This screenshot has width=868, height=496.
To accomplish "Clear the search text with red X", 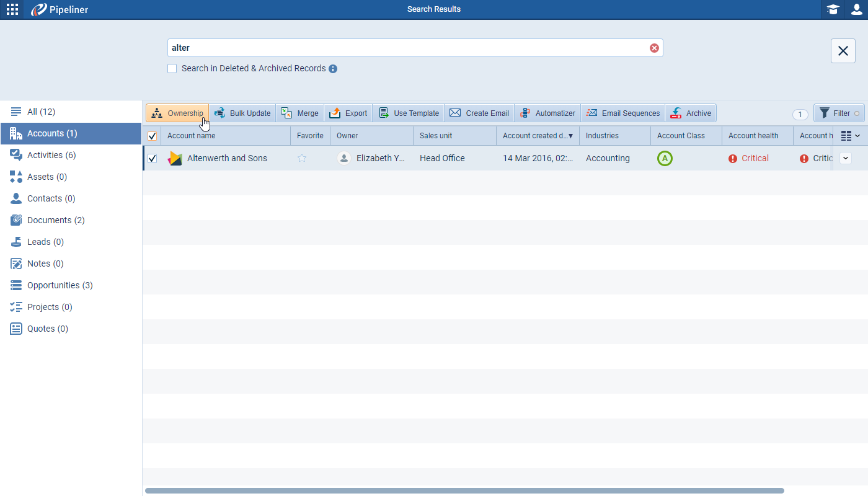I will point(654,48).
